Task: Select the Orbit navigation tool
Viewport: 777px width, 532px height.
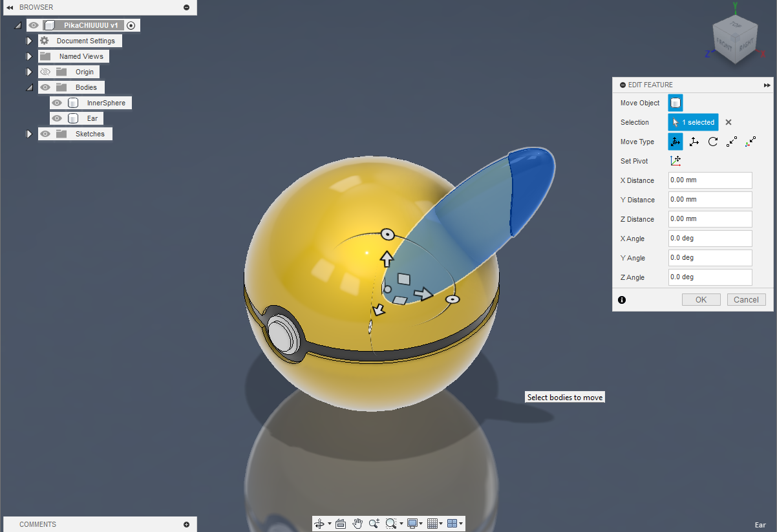Action: 319,524
